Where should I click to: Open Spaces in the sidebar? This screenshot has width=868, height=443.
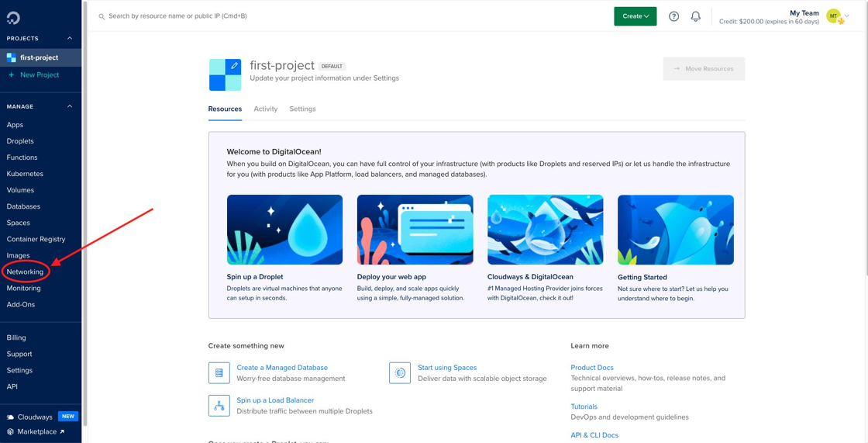pyautogui.click(x=19, y=223)
